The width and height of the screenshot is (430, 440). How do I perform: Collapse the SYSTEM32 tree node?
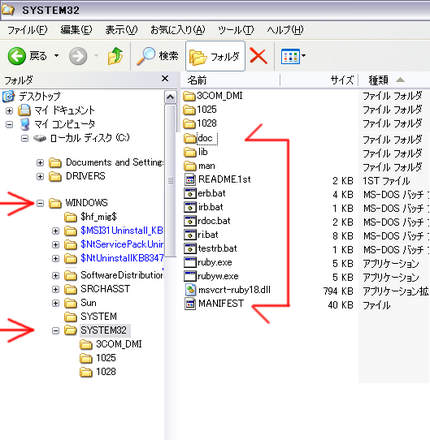pos(56,330)
